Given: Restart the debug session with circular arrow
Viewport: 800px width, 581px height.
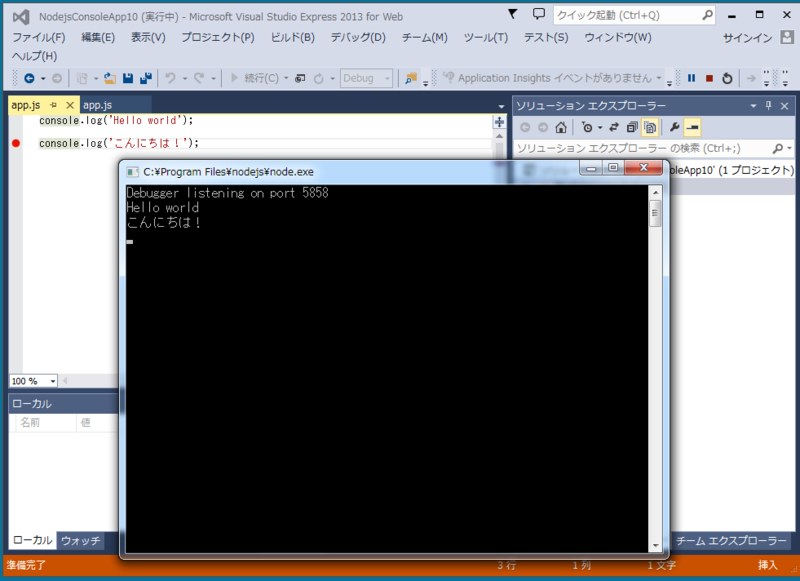Looking at the screenshot, I should pos(727,78).
